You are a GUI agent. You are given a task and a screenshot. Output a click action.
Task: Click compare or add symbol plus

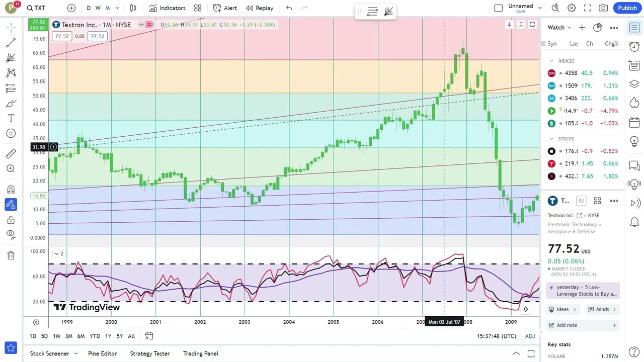(x=71, y=8)
